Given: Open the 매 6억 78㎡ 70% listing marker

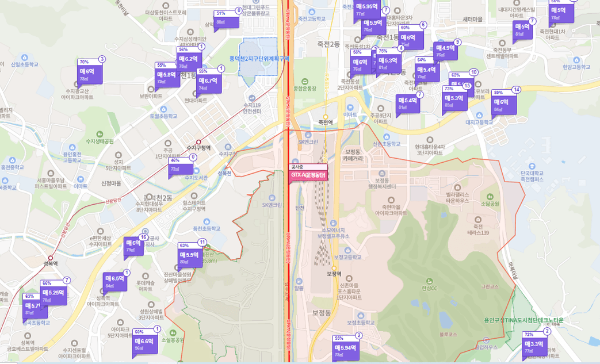Looking at the screenshot, I should pos(90,71).
